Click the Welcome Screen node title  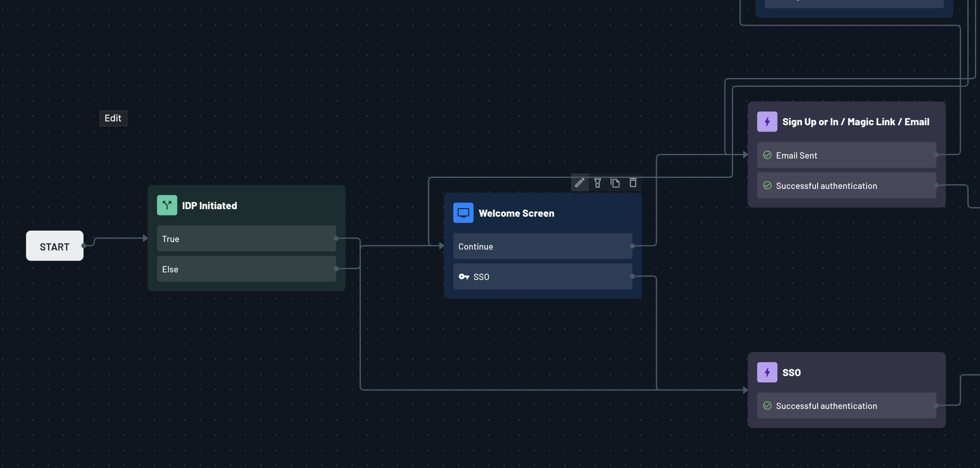517,213
